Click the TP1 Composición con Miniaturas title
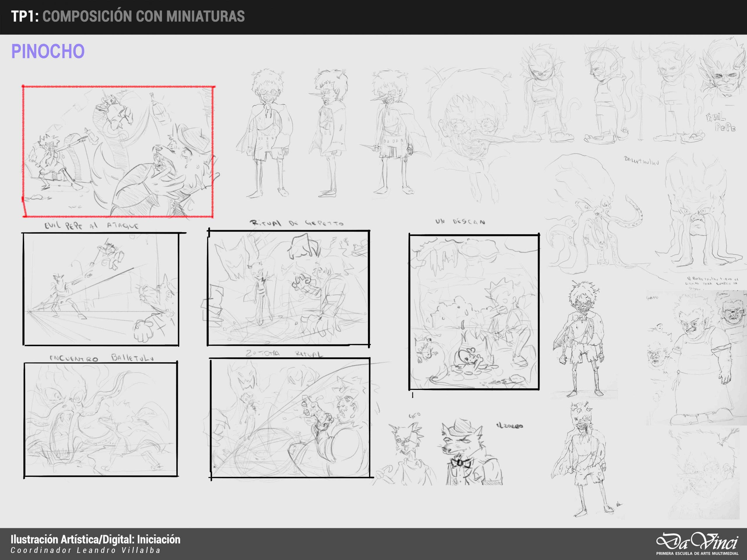747x560 pixels. click(x=128, y=16)
